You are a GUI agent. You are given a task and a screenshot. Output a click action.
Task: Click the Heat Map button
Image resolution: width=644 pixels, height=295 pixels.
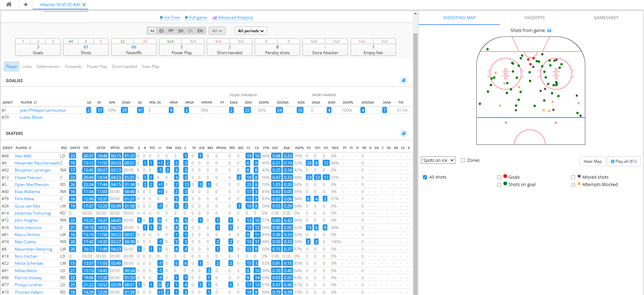coord(593,161)
